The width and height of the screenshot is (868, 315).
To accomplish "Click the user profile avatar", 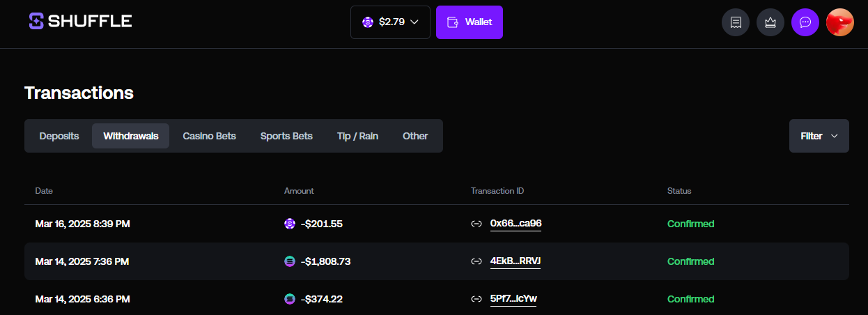I will (840, 22).
